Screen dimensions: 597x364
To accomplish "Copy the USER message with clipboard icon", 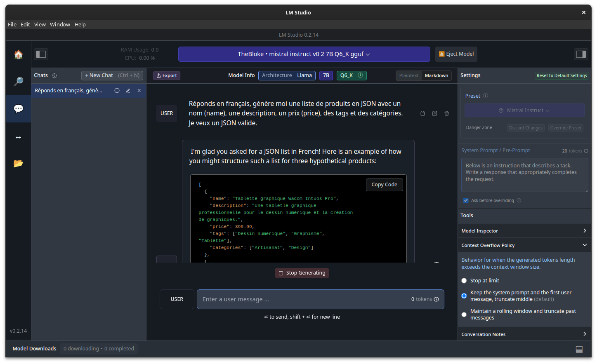I will 422,113.
